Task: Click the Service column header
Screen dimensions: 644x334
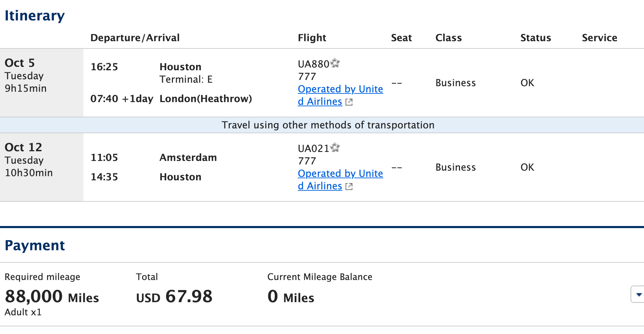Action: [x=599, y=38]
